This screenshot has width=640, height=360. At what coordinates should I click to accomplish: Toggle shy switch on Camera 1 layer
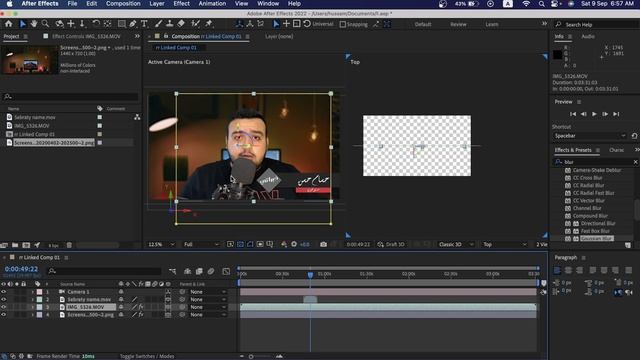tap(121, 292)
